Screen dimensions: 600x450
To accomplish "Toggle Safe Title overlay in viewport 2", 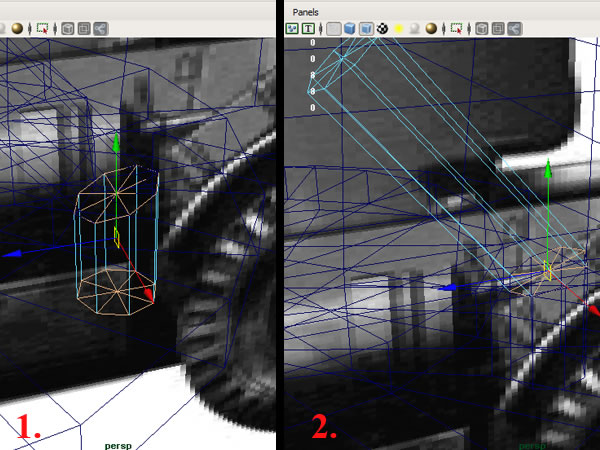I will [308, 28].
